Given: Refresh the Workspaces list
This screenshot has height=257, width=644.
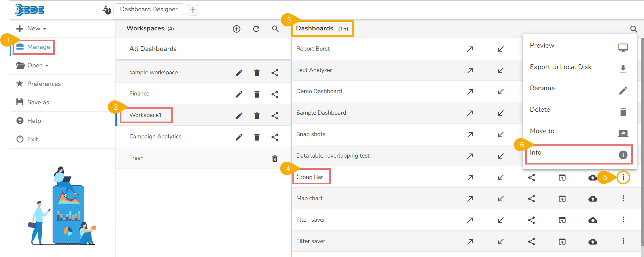Looking at the screenshot, I should (x=256, y=29).
